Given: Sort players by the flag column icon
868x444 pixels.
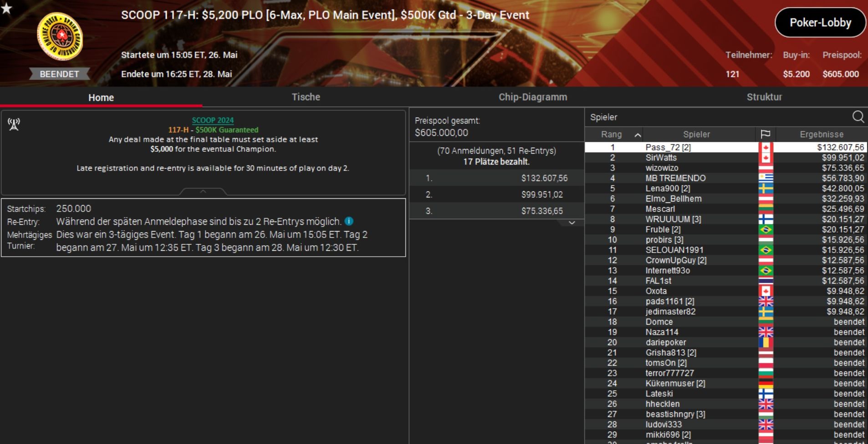Looking at the screenshot, I should click(766, 134).
